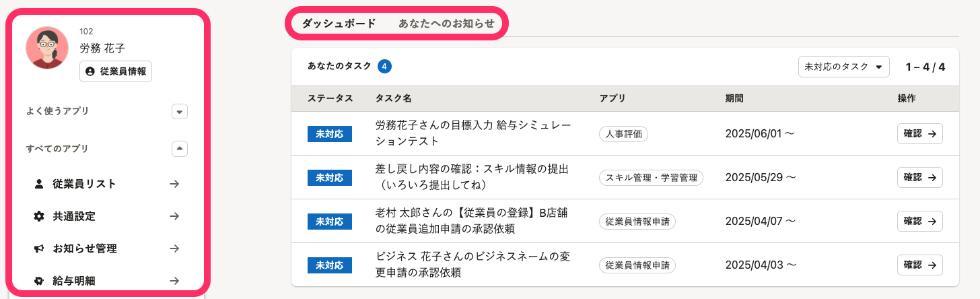Click the 労務 花子 profile avatar
The image size is (980, 299).
click(x=47, y=48)
